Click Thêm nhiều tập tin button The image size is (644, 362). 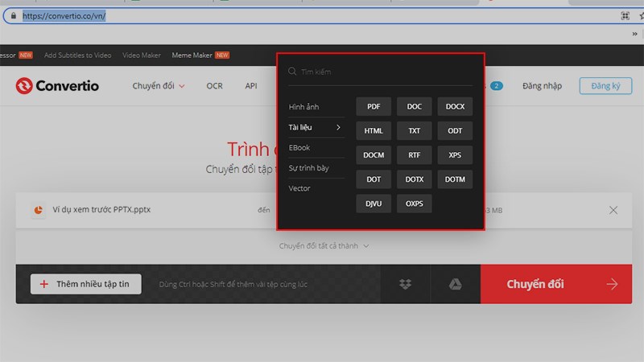(x=86, y=284)
